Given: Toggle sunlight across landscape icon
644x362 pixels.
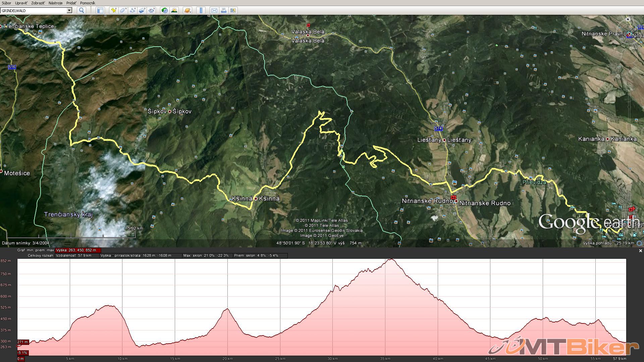Looking at the screenshot, I should [x=174, y=10].
